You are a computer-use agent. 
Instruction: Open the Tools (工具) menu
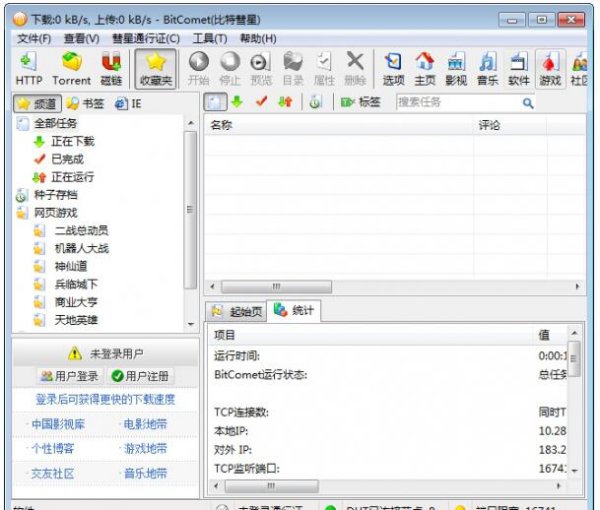(210, 39)
